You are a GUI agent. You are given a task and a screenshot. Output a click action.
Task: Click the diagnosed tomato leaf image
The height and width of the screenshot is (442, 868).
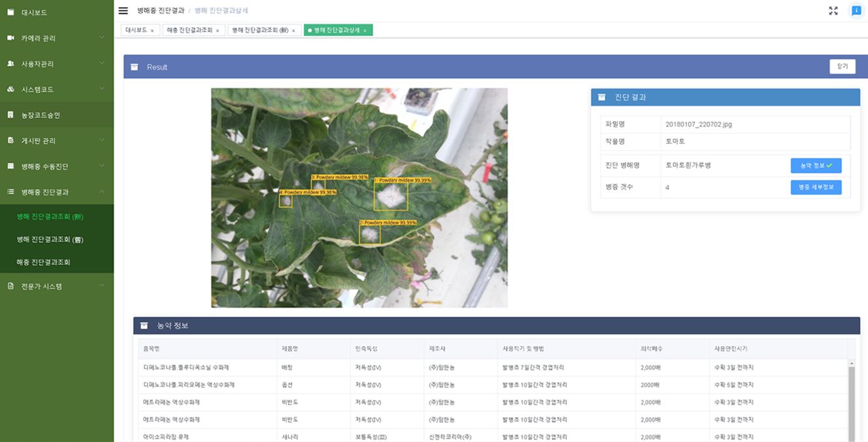[x=359, y=198]
